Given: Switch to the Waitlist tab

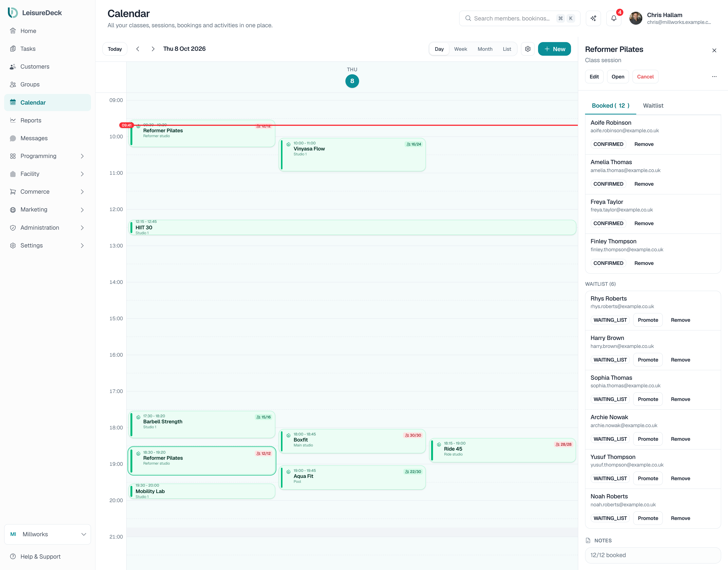Looking at the screenshot, I should point(653,106).
